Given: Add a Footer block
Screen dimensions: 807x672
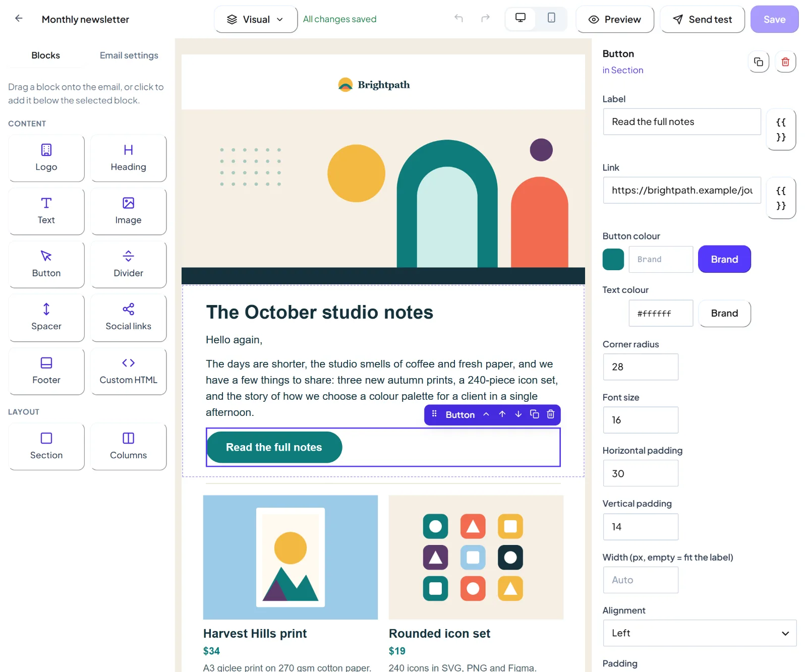Looking at the screenshot, I should click(x=46, y=371).
